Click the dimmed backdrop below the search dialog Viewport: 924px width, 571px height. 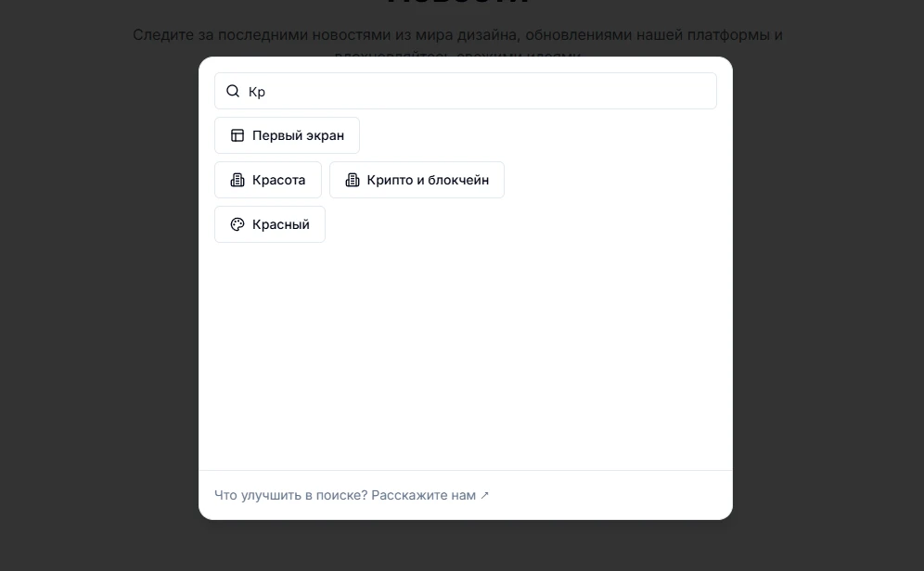[x=464, y=547]
